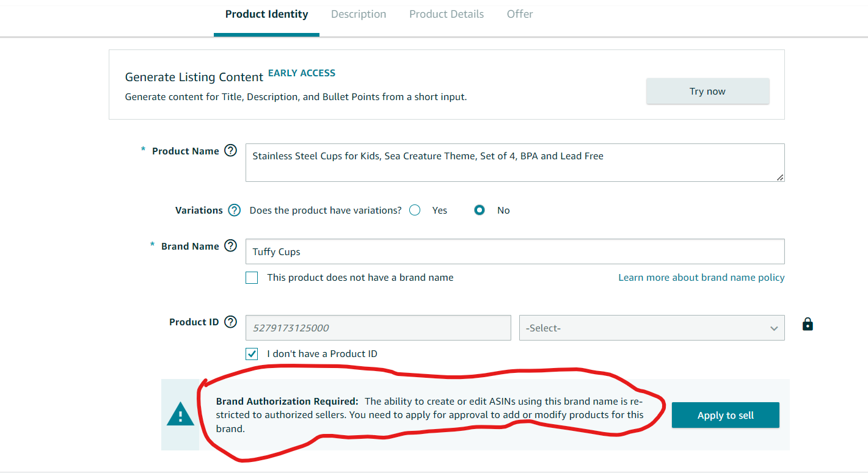Select No for product variations

tap(480, 210)
